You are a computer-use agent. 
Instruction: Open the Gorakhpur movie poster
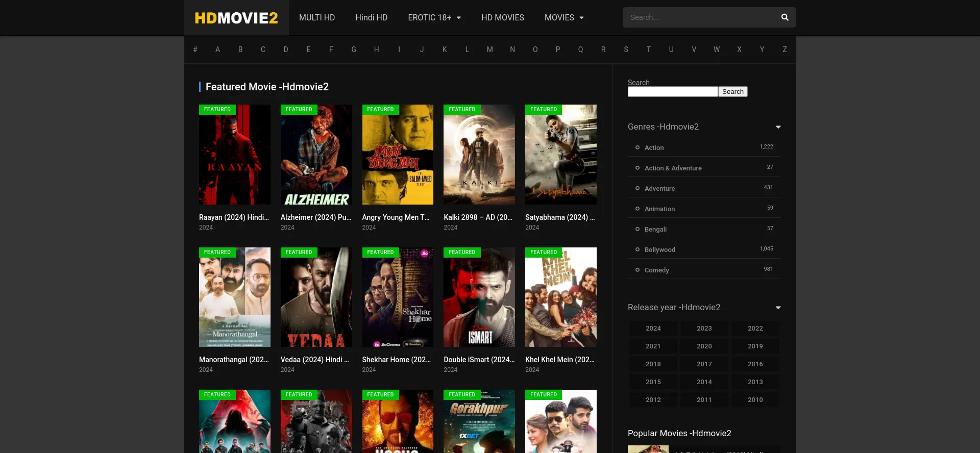tap(479, 421)
